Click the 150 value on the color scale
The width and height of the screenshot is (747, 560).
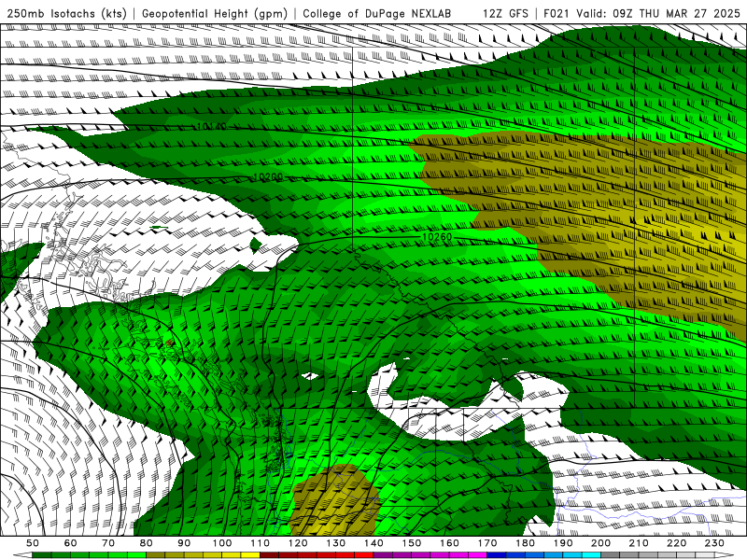click(412, 543)
